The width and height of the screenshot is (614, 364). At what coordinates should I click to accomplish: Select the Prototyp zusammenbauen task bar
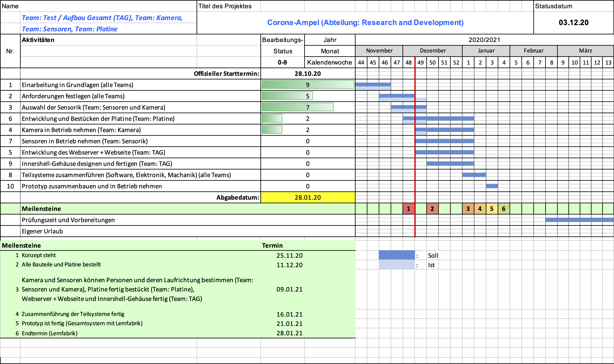click(x=492, y=186)
